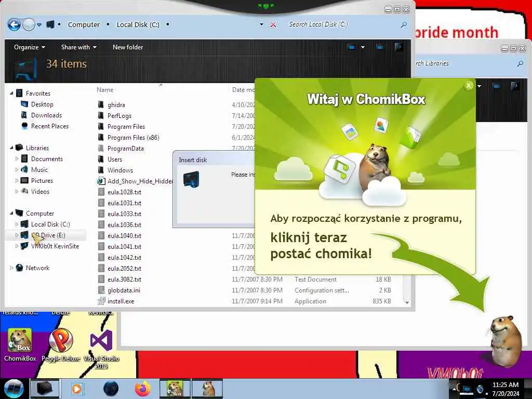
Task: Collapse the Libraries group
Action: pos(11,148)
